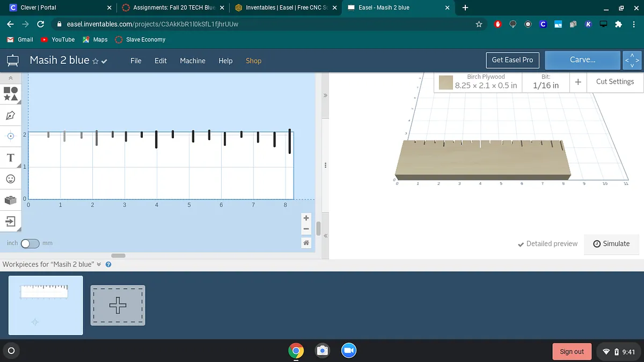The image size is (644, 362).
Task: Open the Shapes tool in left sidebar
Action: click(11, 94)
